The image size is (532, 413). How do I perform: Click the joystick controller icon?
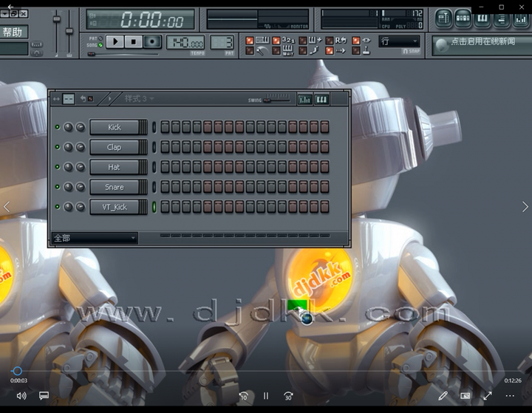point(366,51)
